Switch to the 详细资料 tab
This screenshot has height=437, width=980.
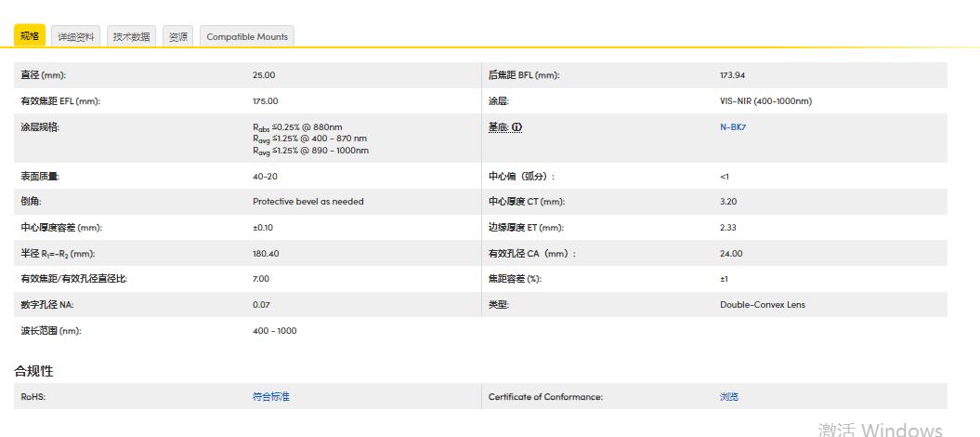(x=76, y=37)
